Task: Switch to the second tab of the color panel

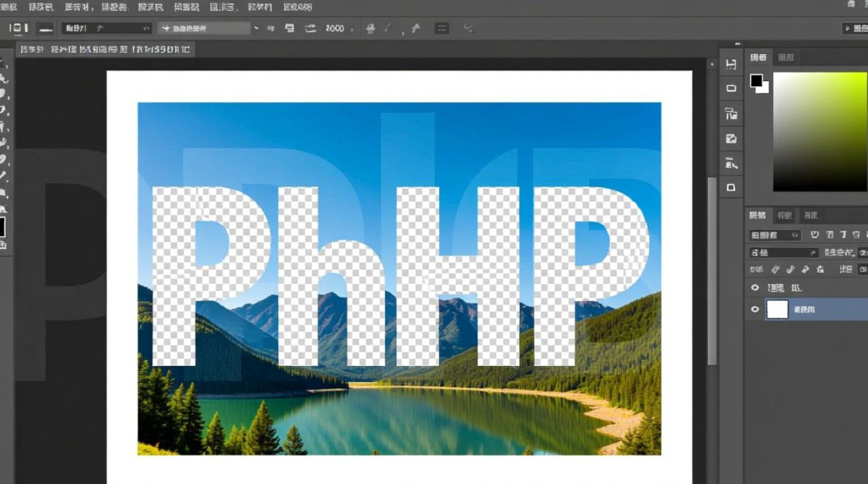Action: pos(786,57)
